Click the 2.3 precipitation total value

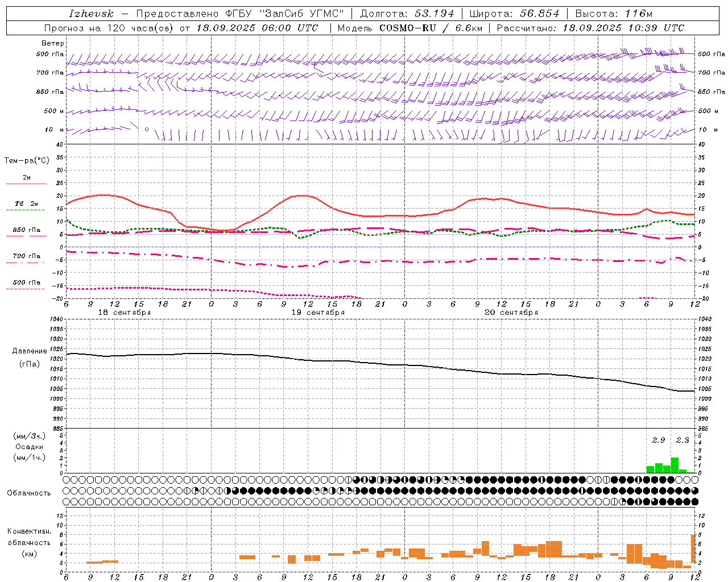682,440
